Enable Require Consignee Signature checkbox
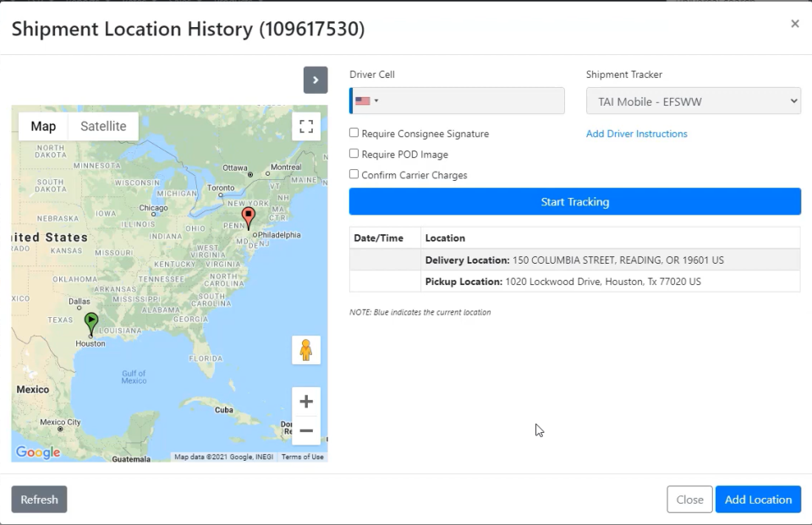The image size is (812, 525). point(354,133)
